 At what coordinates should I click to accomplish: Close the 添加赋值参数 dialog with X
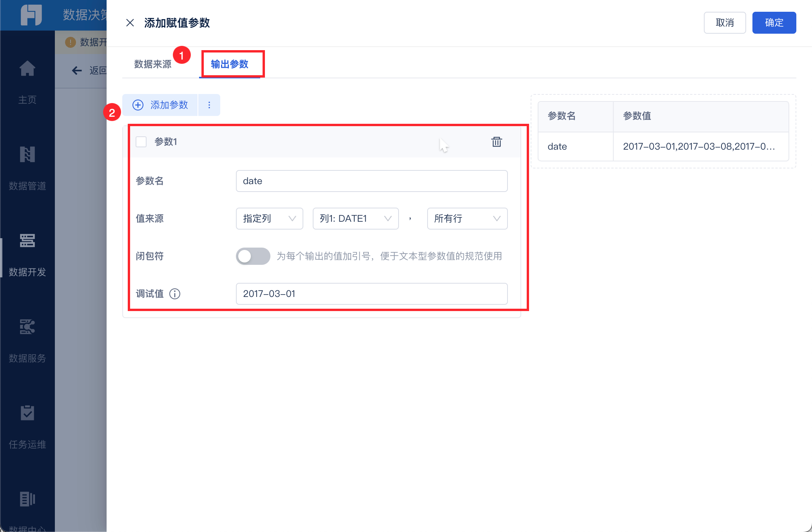(x=130, y=23)
